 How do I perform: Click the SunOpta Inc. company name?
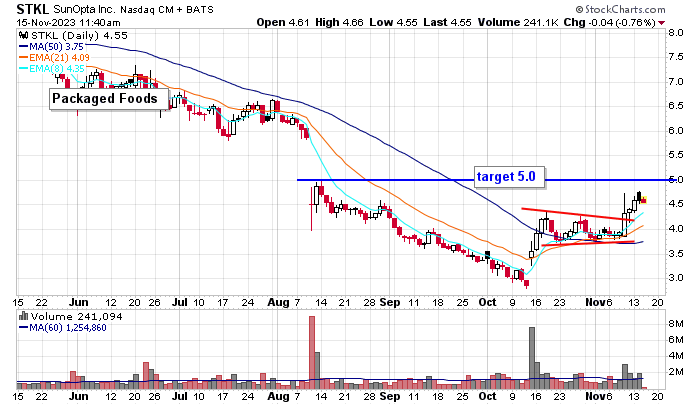click(83, 9)
